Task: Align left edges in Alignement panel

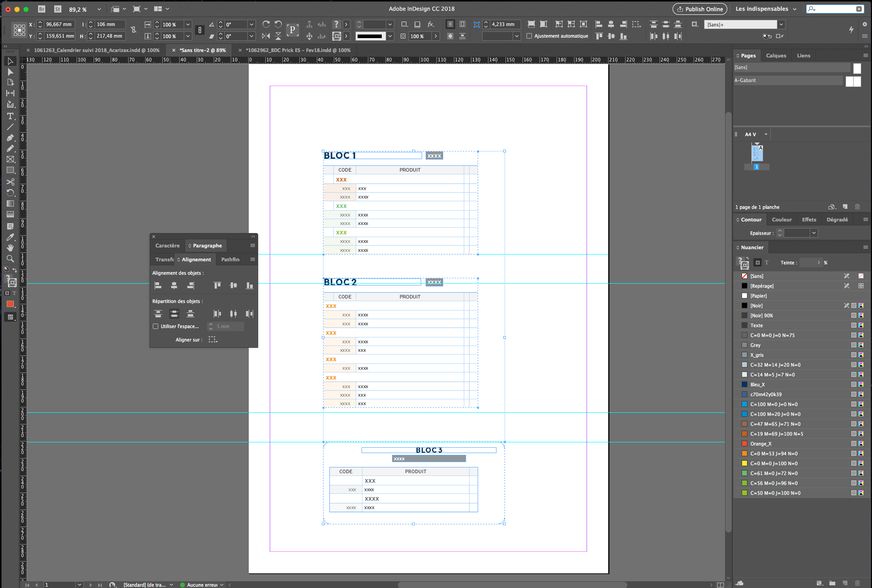Action: (158, 285)
